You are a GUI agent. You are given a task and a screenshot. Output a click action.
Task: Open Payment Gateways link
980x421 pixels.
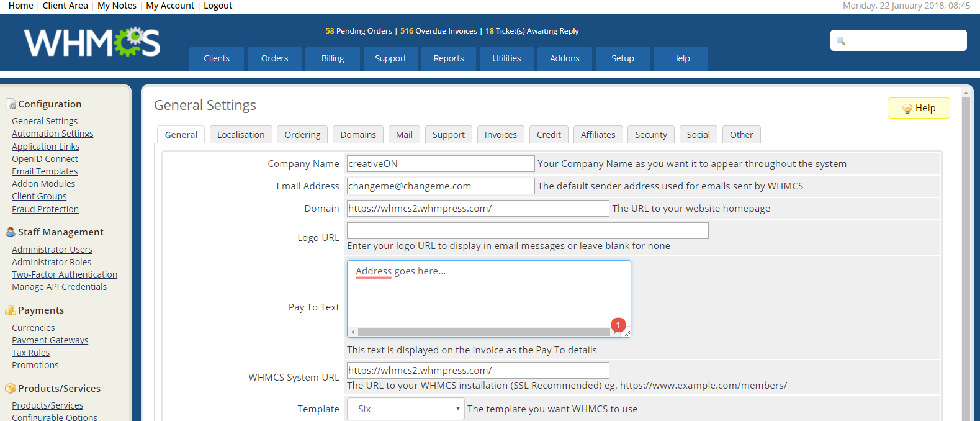[x=50, y=340]
